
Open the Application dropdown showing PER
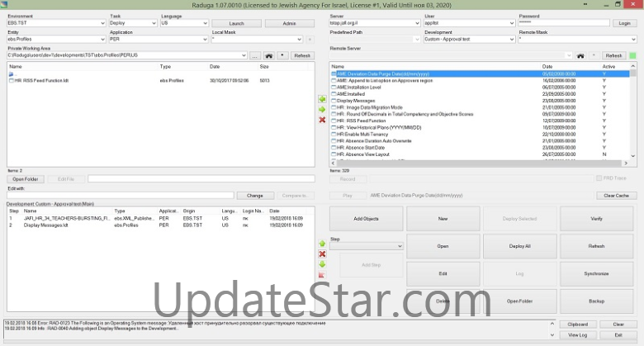pos(159,39)
